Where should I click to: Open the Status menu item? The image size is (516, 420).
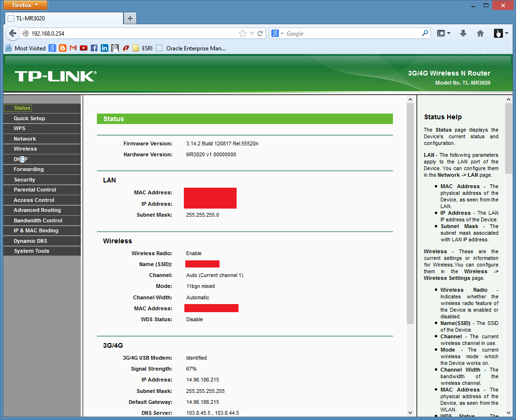[x=22, y=108]
